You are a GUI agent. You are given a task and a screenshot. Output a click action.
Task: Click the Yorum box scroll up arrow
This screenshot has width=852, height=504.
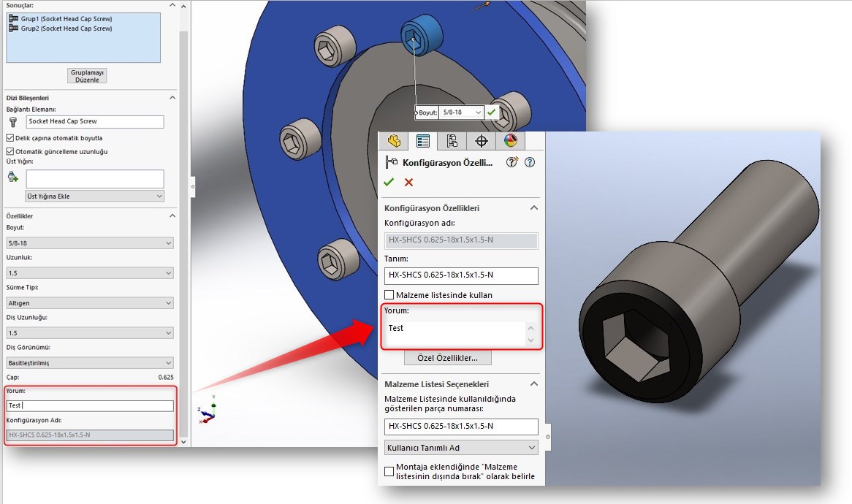coord(531,327)
